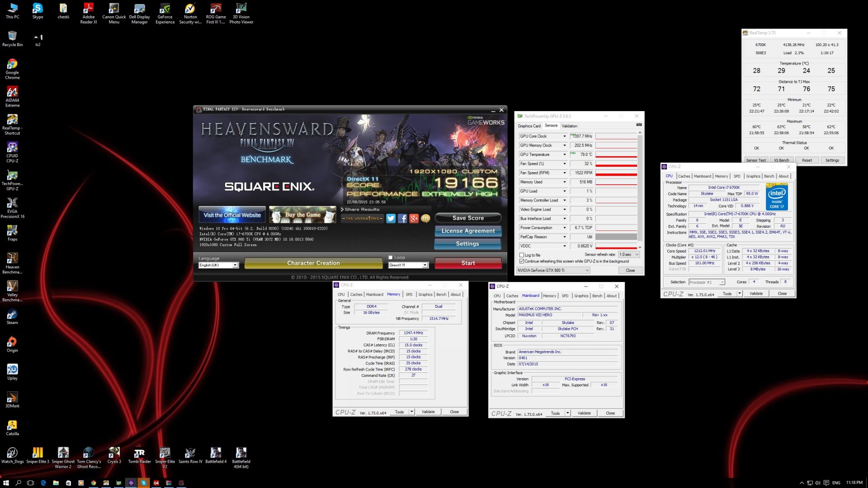
Task: Enable the Loop checkbox in the benchmark
Action: click(391, 258)
